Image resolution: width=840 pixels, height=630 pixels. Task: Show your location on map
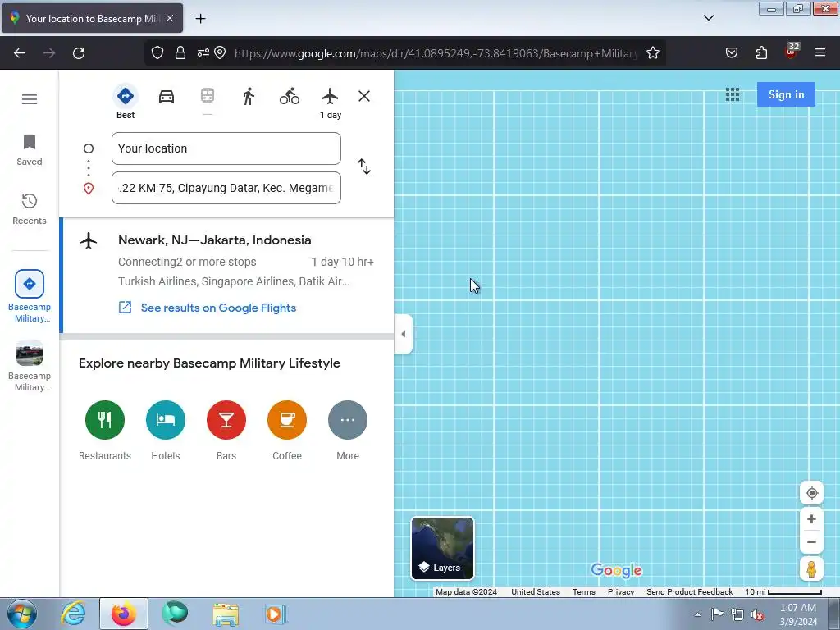point(811,493)
